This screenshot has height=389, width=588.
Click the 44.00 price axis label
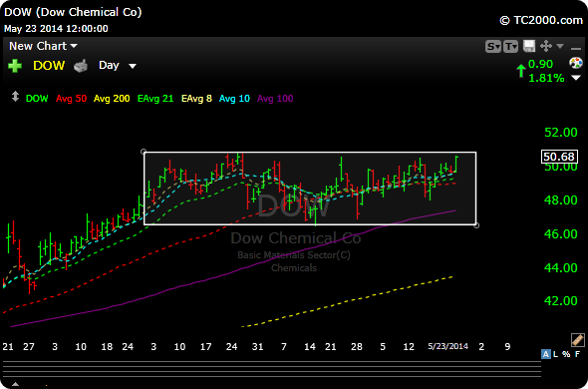click(x=560, y=267)
